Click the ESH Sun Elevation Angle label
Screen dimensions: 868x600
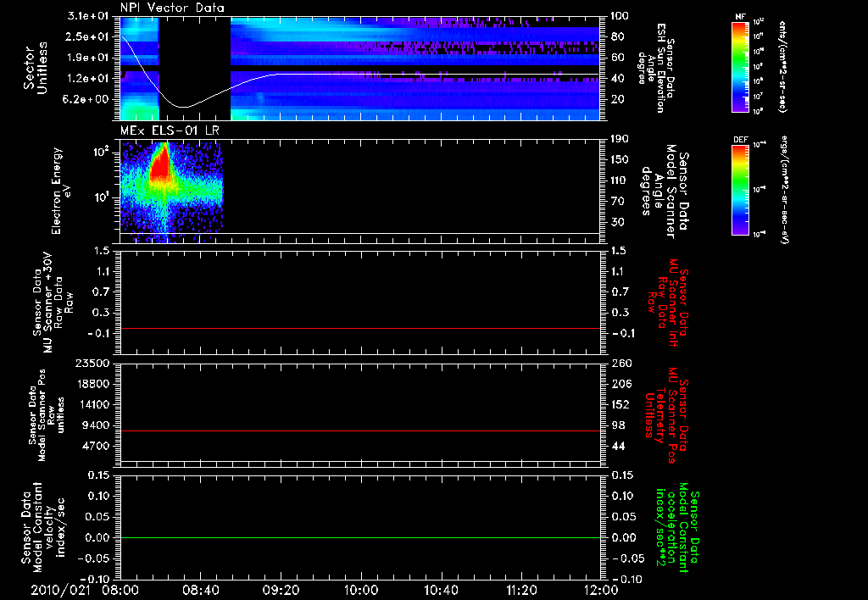656,68
